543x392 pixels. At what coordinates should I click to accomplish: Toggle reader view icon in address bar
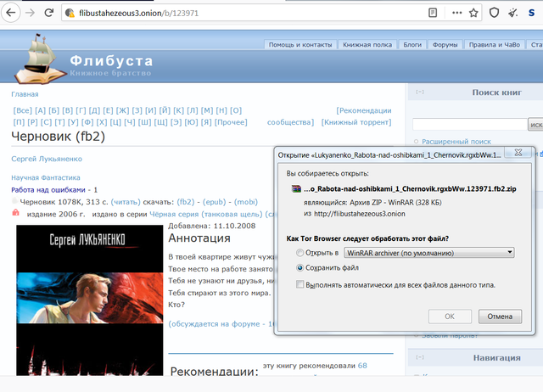[433, 14]
